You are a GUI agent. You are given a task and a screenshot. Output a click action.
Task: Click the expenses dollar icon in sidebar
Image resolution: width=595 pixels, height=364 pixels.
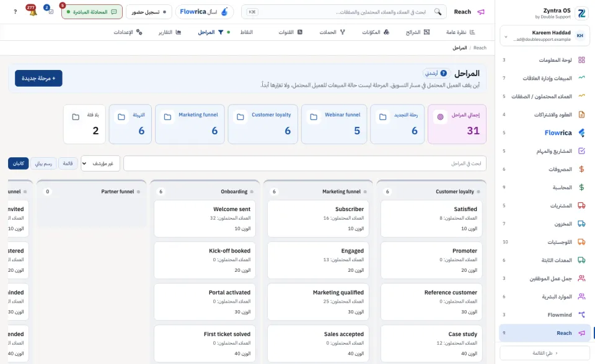coord(581,169)
